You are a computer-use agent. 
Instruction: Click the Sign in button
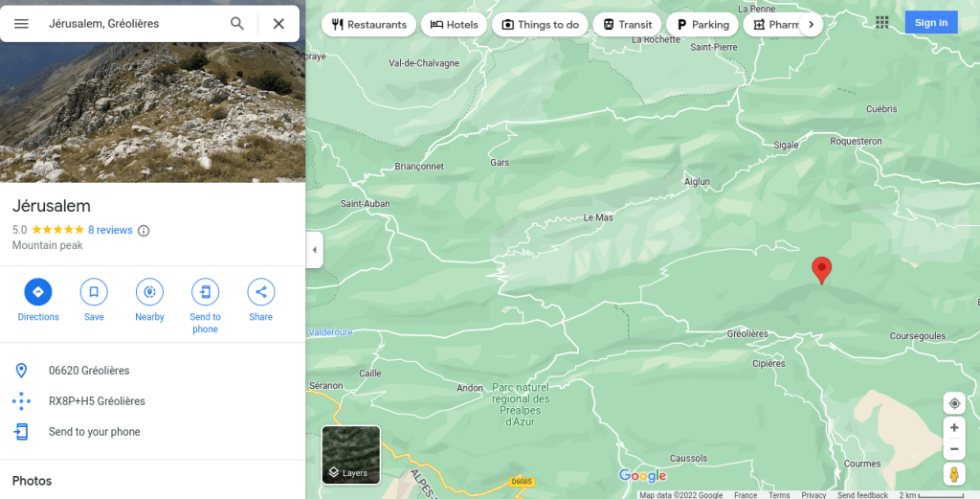tap(930, 23)
